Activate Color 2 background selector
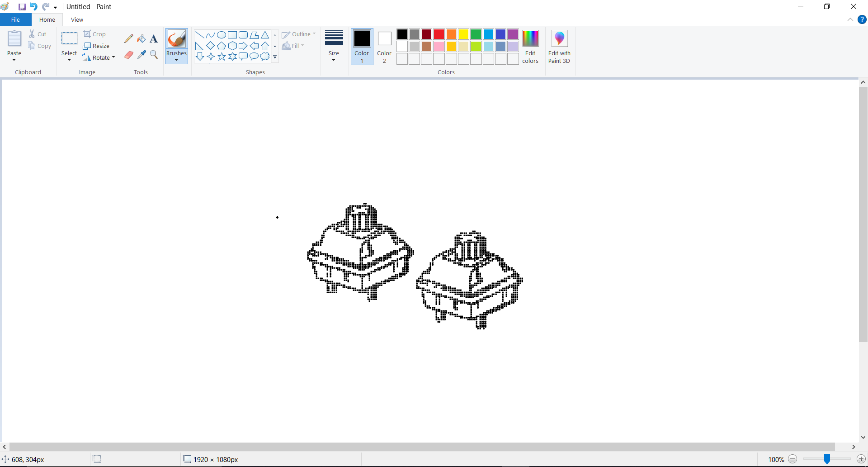Image resolution: width=868 pixels, height=467 pixels. coord(384,47)
